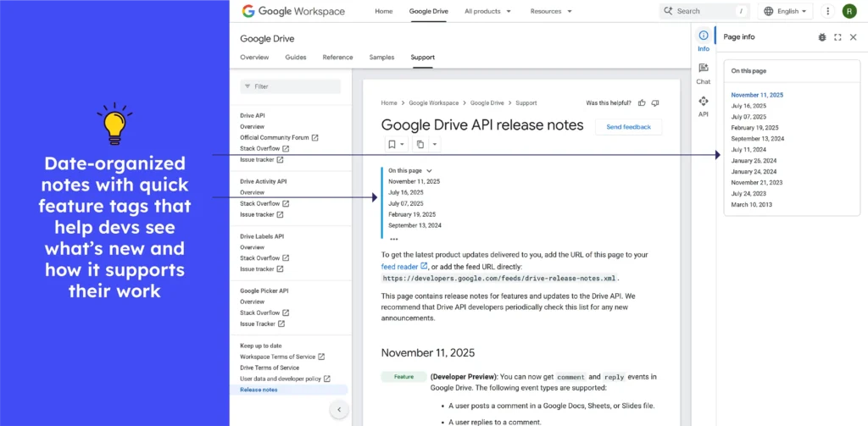Open the three-dot more options menu

click(x=827, y=11)
